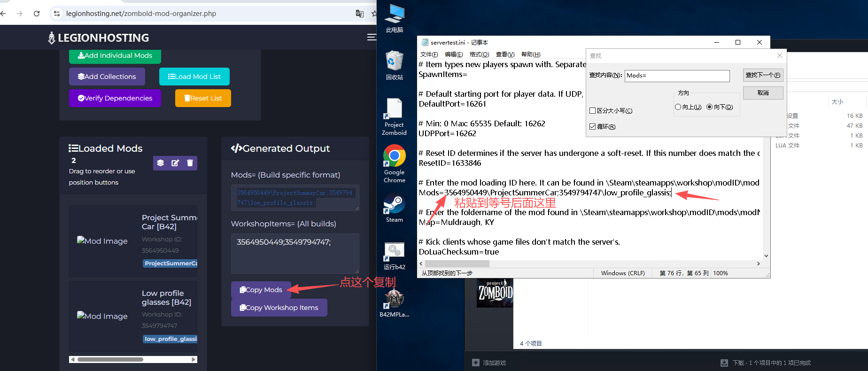
Task: Click the Copy Mods button
Action: pos(261,290)
